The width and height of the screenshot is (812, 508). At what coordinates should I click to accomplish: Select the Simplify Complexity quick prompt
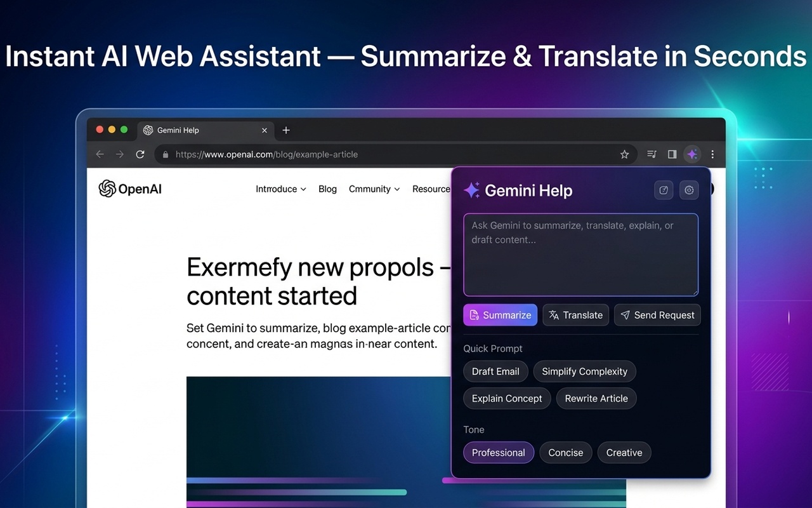click(584, 371)
